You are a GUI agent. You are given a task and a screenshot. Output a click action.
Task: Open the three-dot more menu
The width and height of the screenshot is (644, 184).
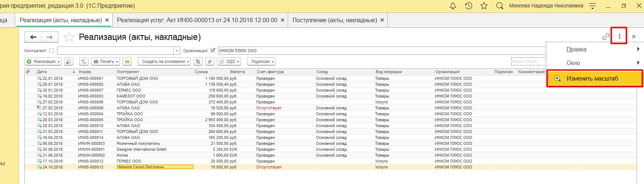point(619,36)
